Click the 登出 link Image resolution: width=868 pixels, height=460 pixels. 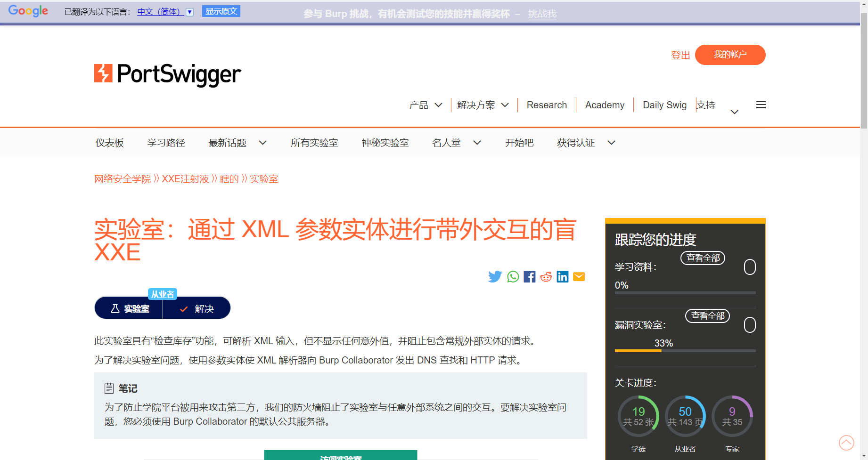pos(680,55)
